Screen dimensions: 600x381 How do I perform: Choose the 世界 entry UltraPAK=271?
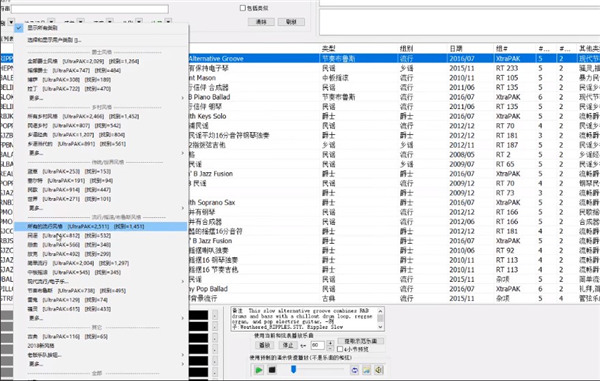(101, 199)
